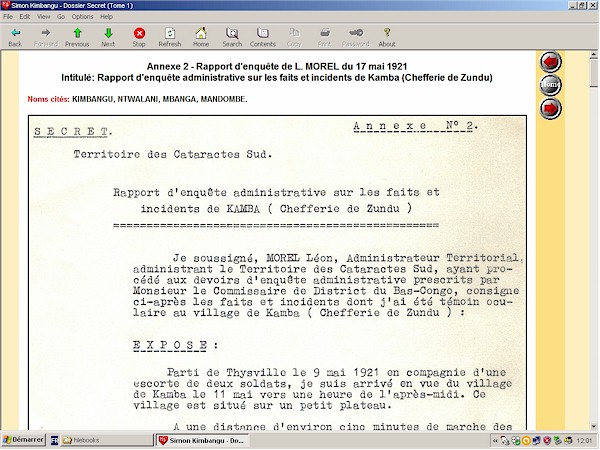Click the red right-arrow round button
The image size is (600, 450).
[551, 108]
